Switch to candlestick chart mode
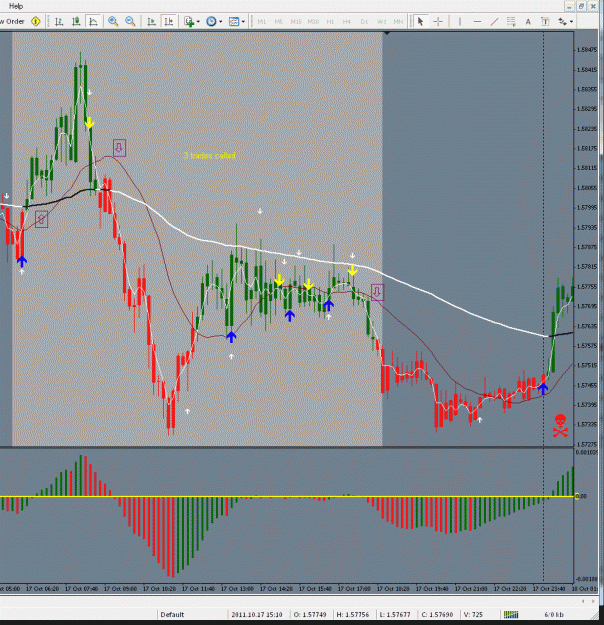This screenshot has height=625, width=604. point(76,22)
